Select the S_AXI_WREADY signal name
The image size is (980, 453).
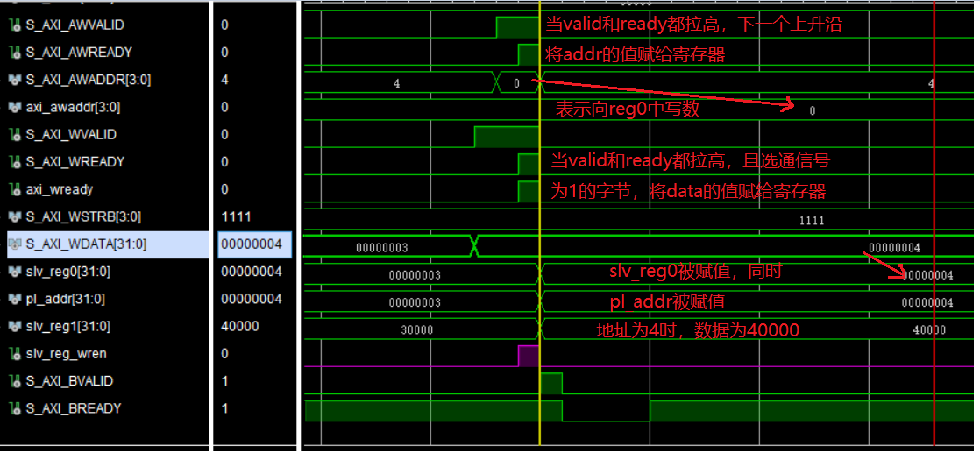click(x=75, y=162)
